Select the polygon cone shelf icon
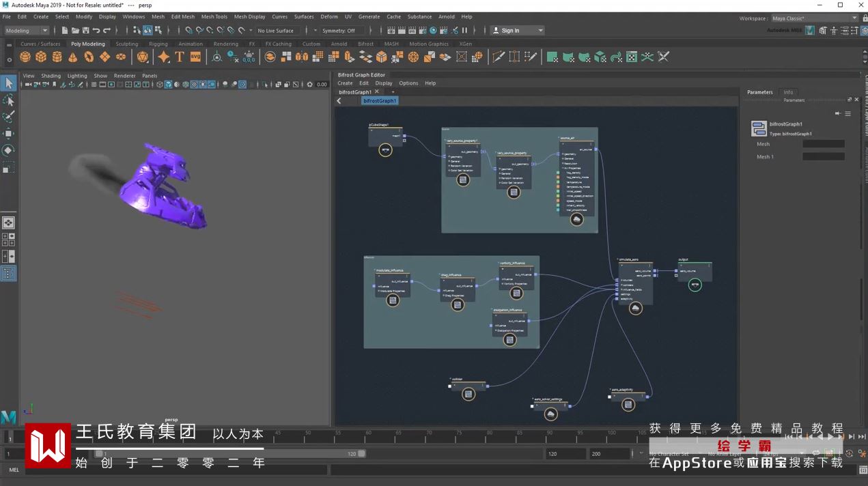Image resolution: width=868 pixels, height=486 pixels. pos(73,57)
